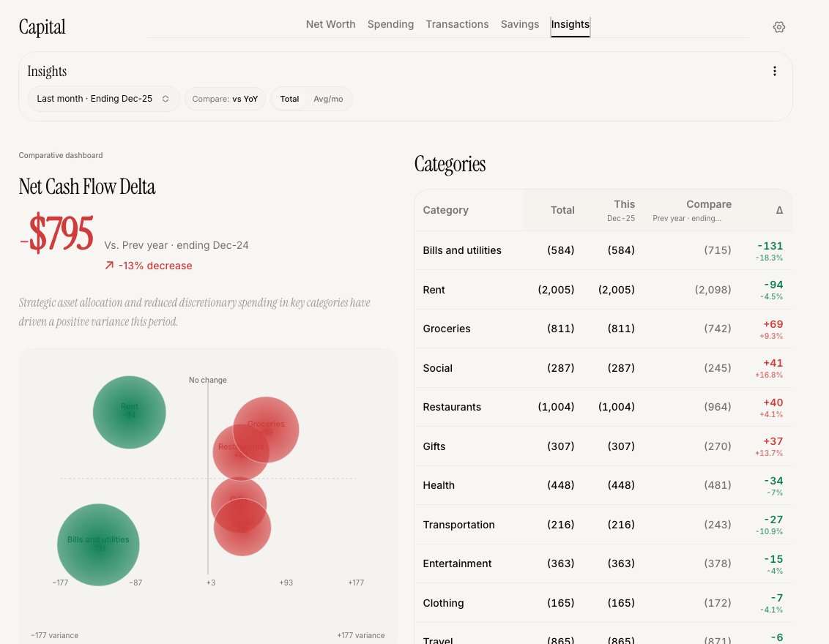Select the Savings tab
829x644 pixels.
coord(520,24)
